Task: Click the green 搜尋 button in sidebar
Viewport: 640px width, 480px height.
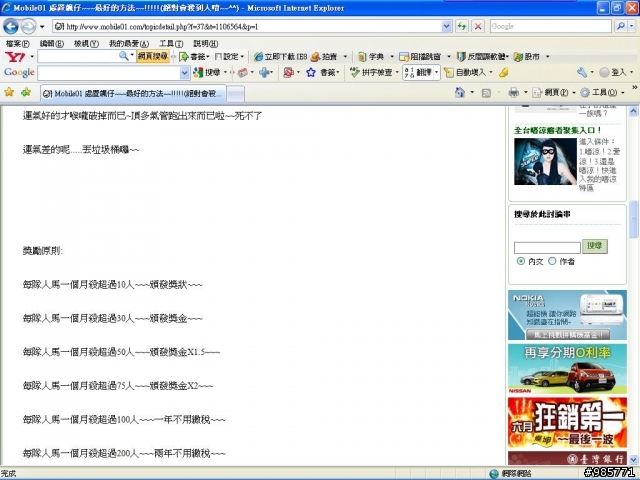Action: pos(594,246)
